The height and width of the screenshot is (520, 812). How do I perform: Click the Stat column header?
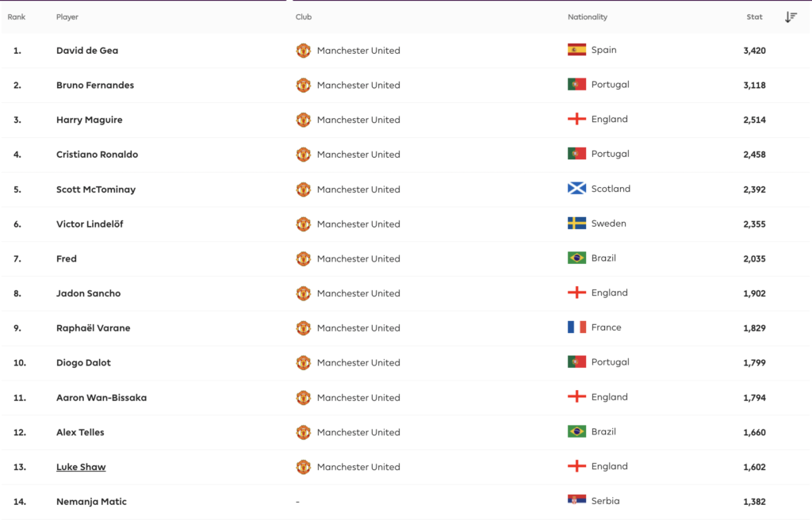[x=754, y=17]
